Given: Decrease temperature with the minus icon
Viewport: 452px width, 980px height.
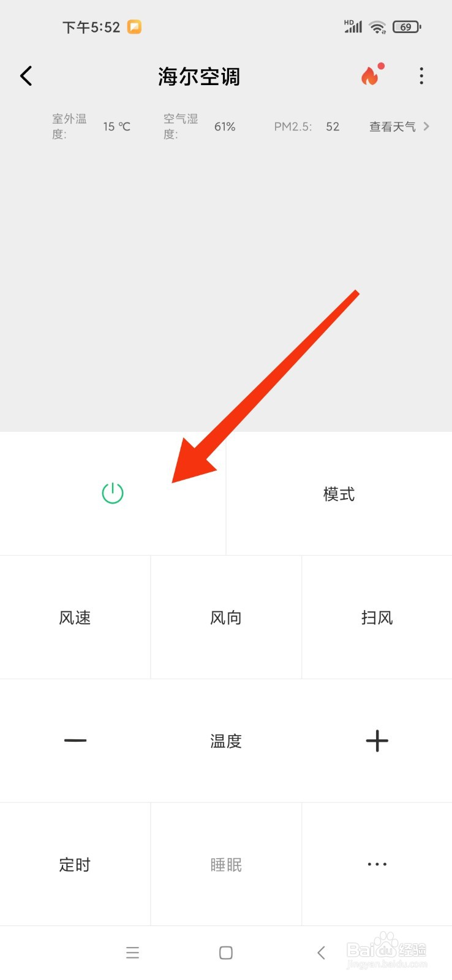Looking at the screenshot, I should coord(75,741).
